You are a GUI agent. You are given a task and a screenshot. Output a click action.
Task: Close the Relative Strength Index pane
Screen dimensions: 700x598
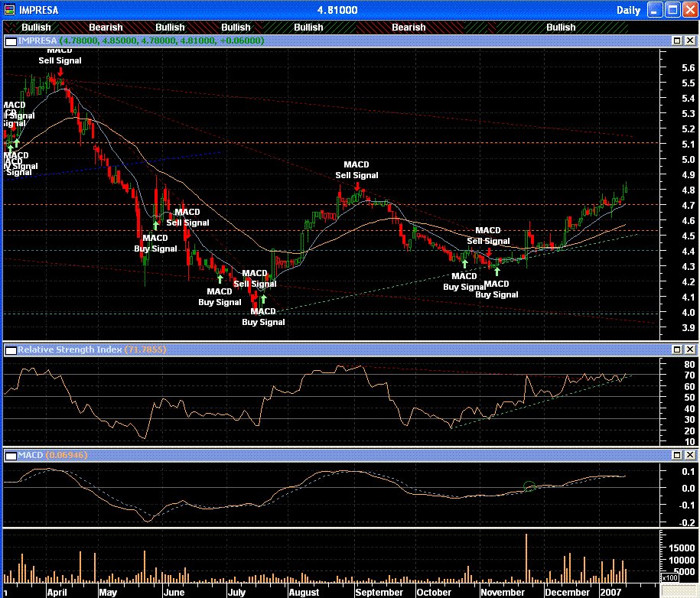690,349
